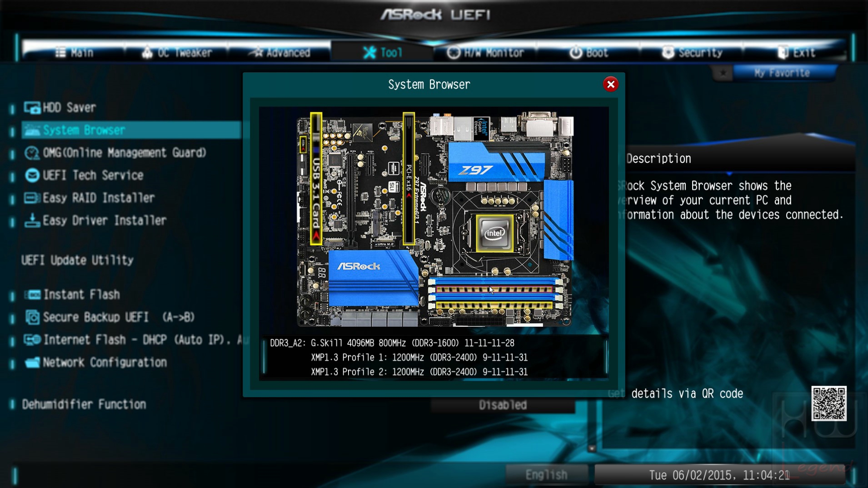Open OMG(Online Management Guard) entry
The image size is (868, 488).
click(125, 153)
